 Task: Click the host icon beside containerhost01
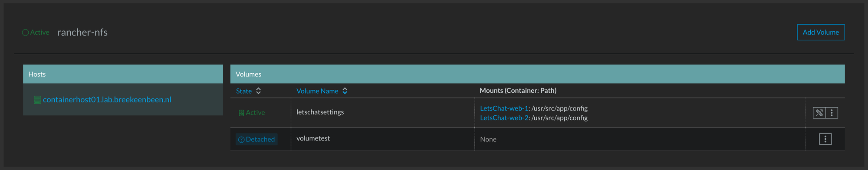click(x=37, y=100)
